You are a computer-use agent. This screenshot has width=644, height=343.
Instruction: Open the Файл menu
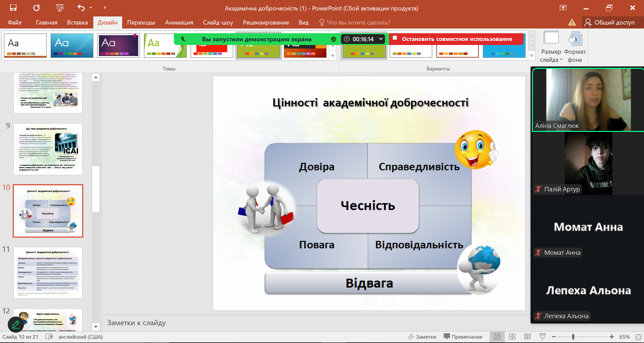tap(14, 22)
